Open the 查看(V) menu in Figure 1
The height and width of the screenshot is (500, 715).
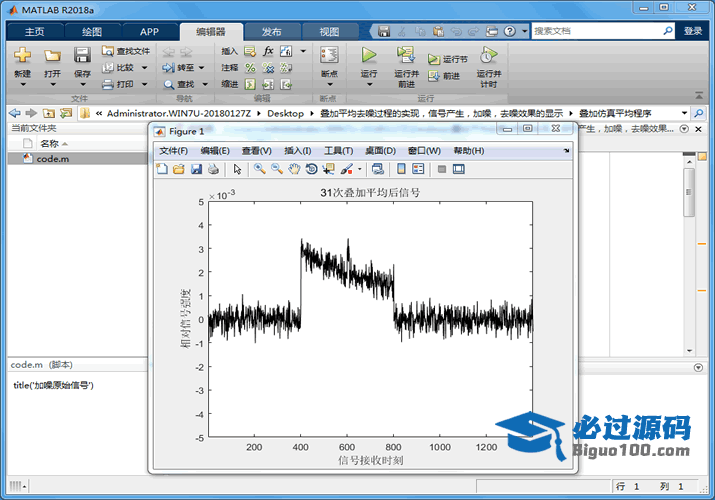[256, 150]
